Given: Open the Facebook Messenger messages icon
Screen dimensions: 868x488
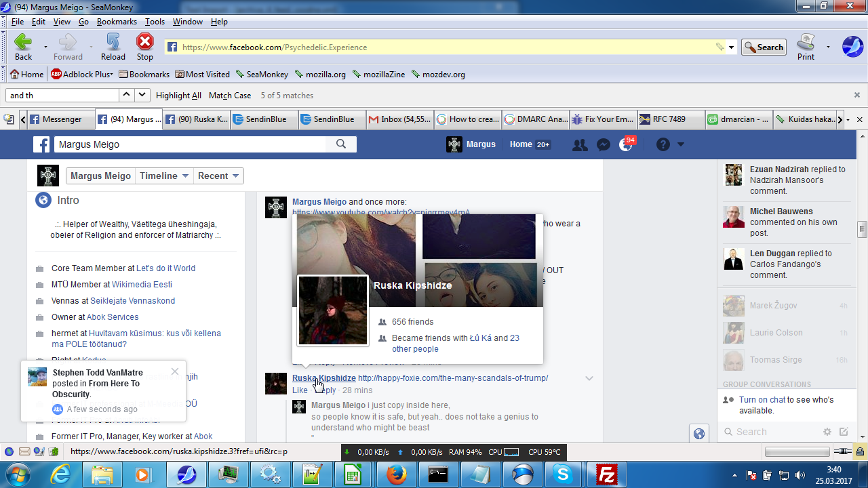Looking at the screenshot, I should coord(603,144).
